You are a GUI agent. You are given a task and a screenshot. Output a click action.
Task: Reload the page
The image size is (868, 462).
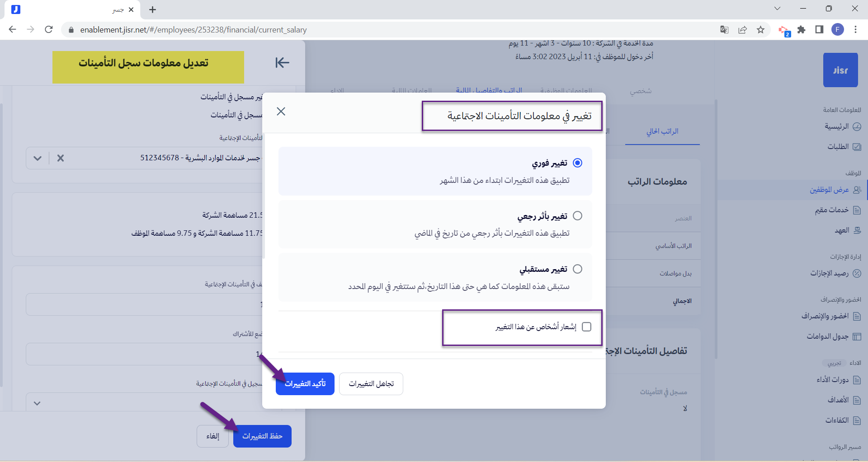click(49, 30)
